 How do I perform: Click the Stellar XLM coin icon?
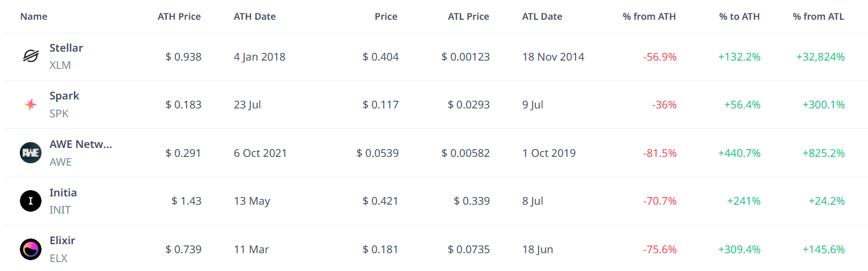[x=31, y=57]
